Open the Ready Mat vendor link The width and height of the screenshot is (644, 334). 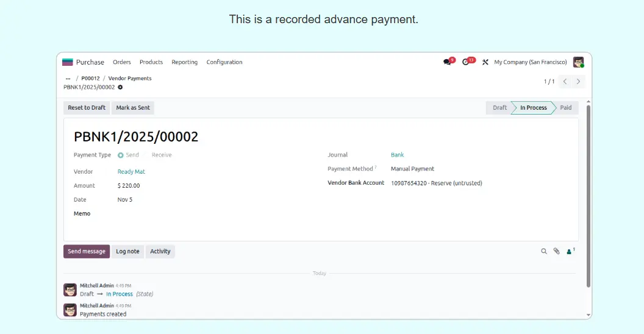(131, 172)
